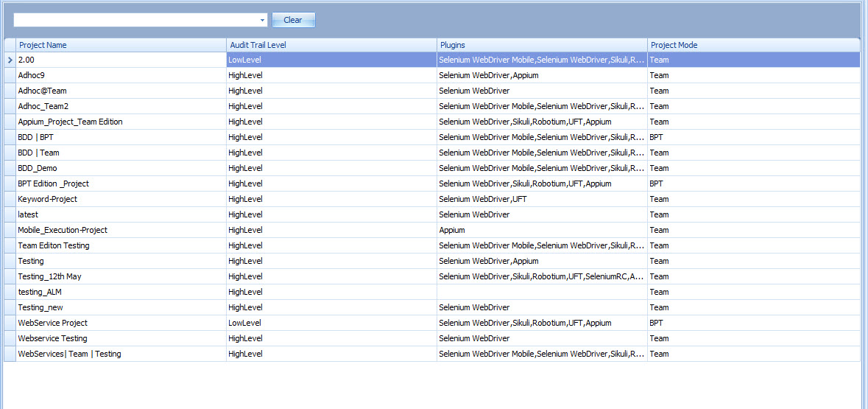This screenshot has width=868, height=409.
Task: Select the Webservice Testing project
Action: click(x=121, y=338)
